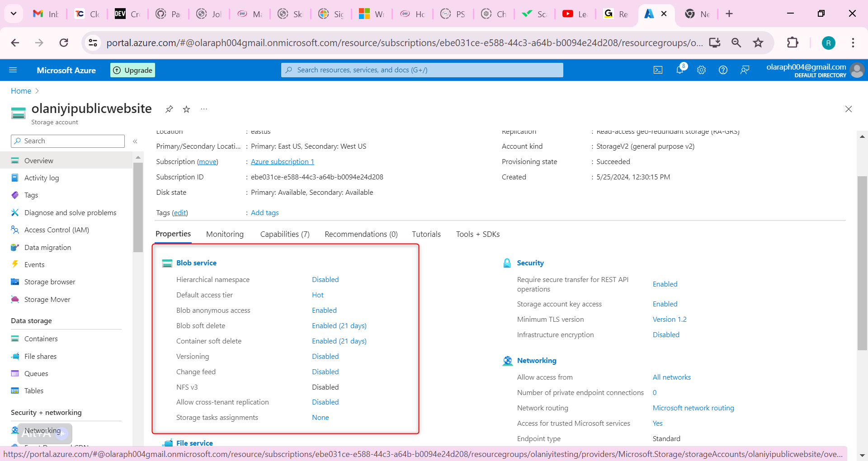
Task: Open the Azure subscription 1 link
Action: pos(282,162)
